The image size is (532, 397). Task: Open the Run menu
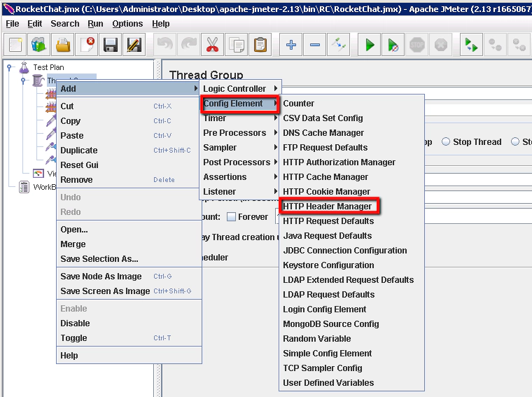[x=95, y=24]
